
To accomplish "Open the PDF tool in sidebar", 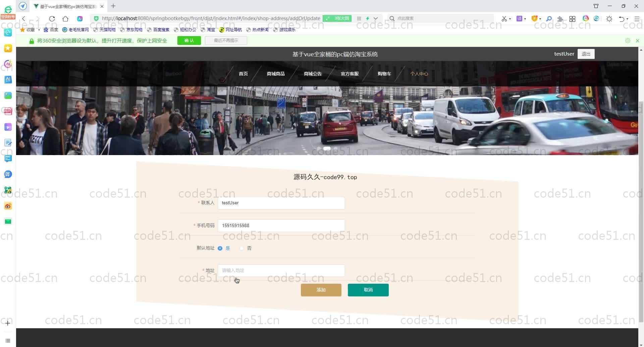I will pos(8,111).
